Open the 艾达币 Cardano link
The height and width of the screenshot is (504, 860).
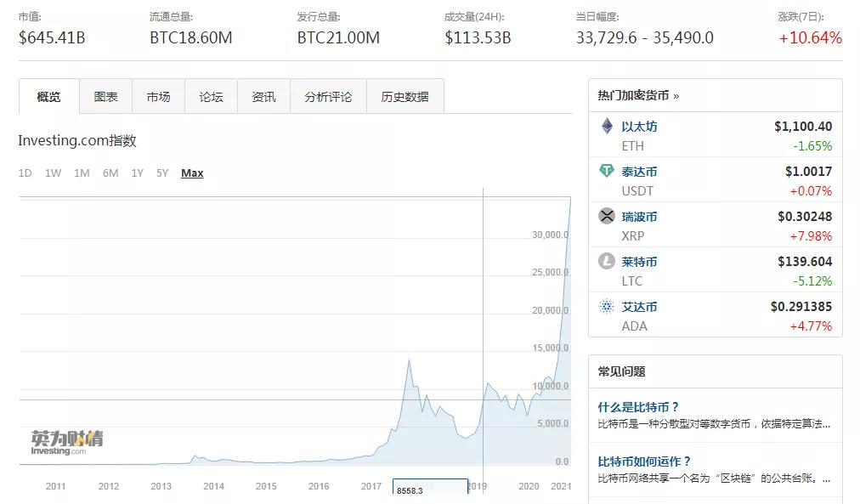click(639, 307)
